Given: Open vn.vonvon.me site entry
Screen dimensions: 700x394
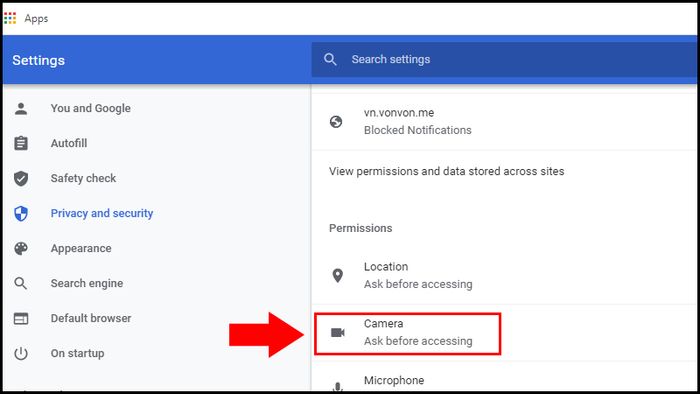Looking at the screenshot, I should coord(504,121).
